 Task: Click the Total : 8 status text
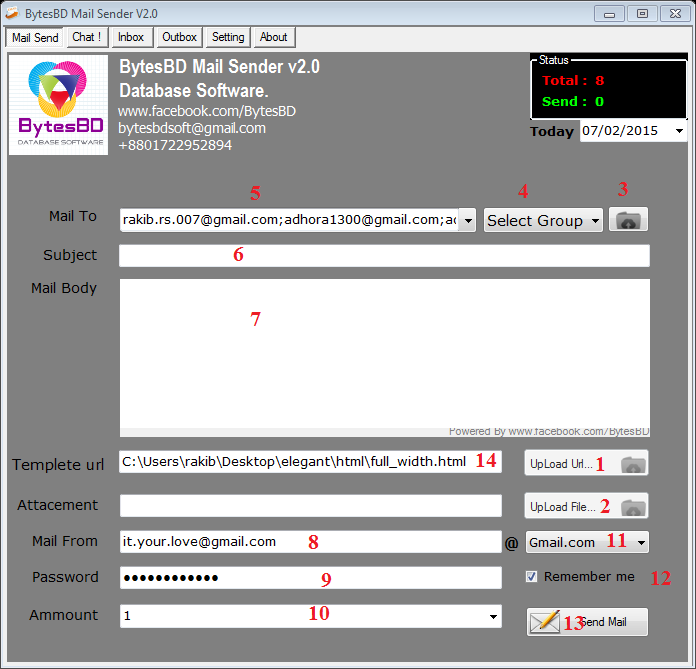573,80
